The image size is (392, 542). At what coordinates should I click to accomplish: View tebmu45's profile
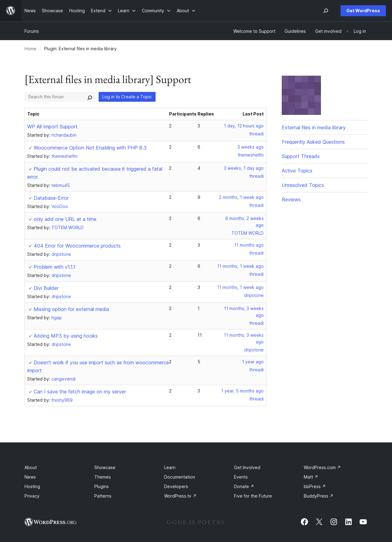pos(61,185)
